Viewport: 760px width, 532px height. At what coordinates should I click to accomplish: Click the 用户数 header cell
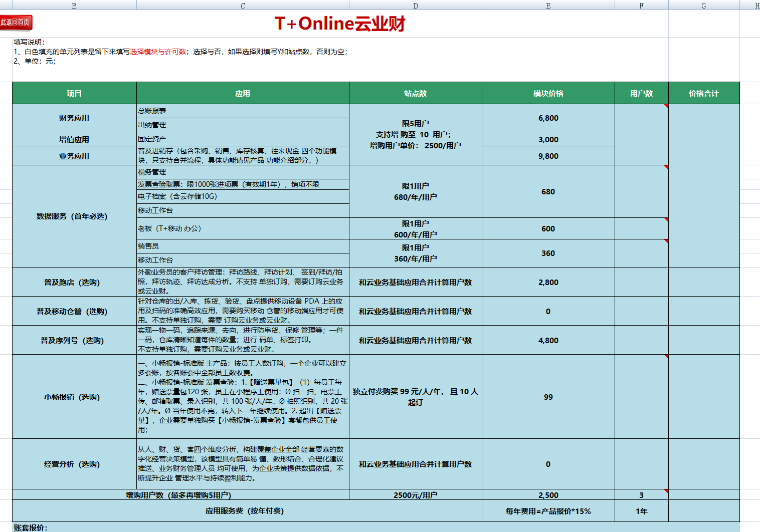point(642,93)
